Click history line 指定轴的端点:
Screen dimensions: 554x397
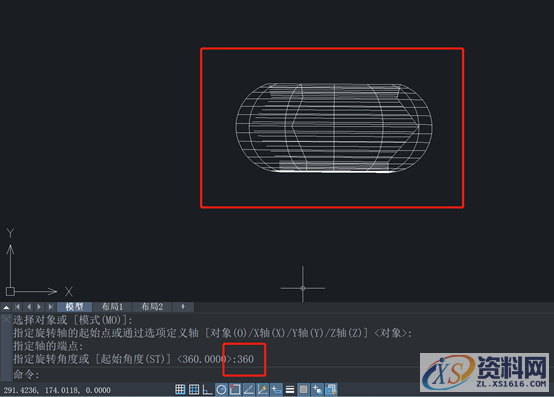48,346
